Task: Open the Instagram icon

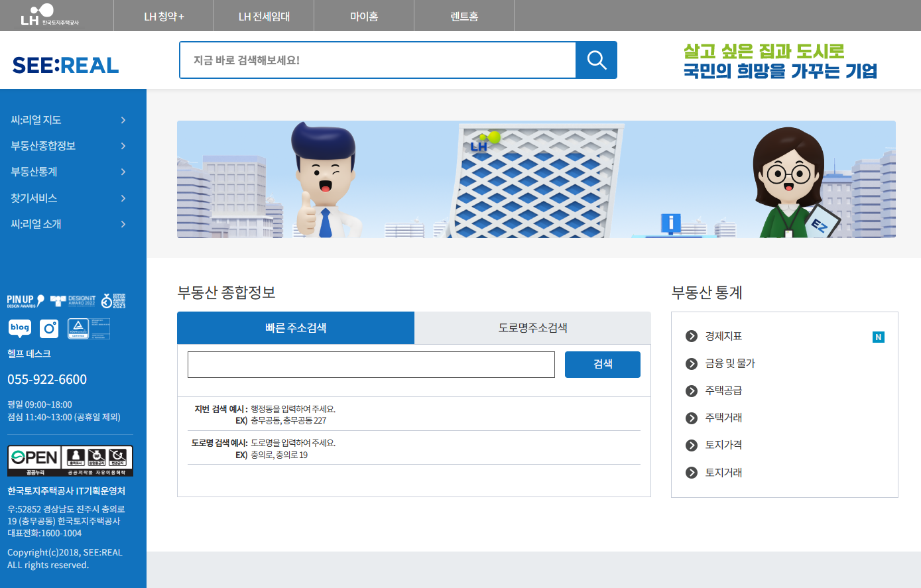Action: coord(49,328)
